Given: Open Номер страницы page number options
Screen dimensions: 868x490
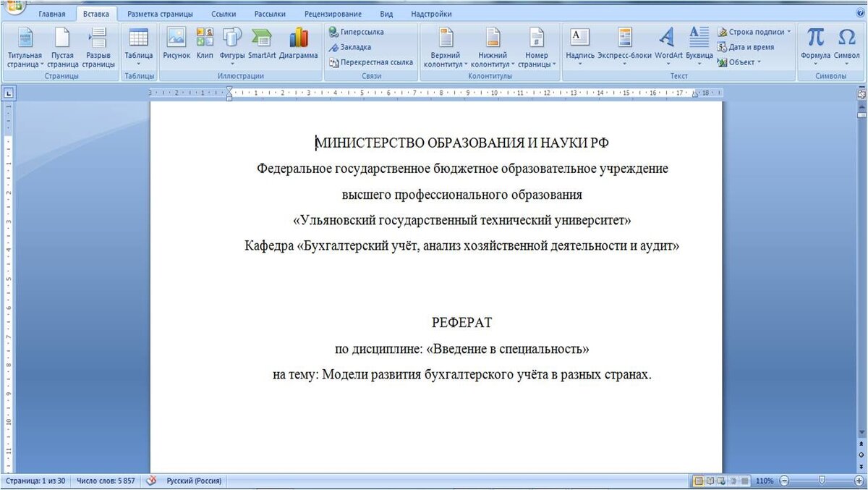Looking at the screenshot, I should click(537, 47).
